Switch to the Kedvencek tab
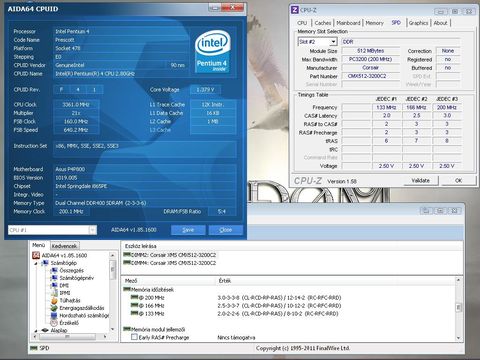 point(65,246)
